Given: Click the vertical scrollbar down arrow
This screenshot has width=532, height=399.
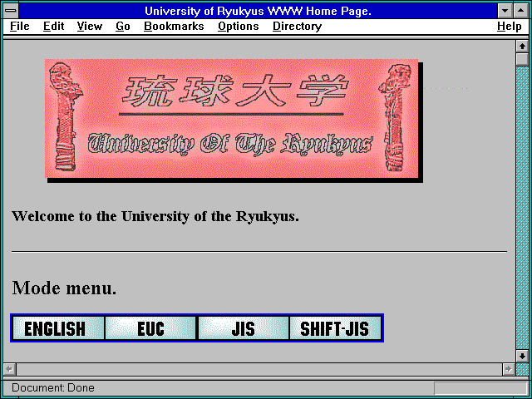Looking at the screenshot, I should [x=522, y=356].
